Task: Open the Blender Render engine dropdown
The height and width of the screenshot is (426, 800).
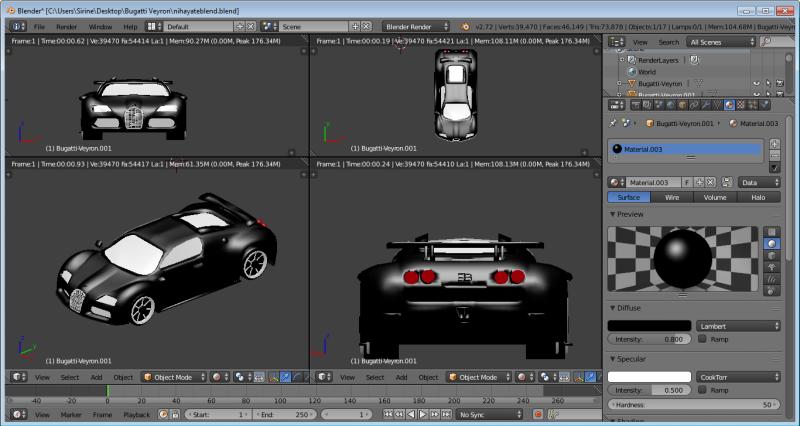Action: coord(415,25)
